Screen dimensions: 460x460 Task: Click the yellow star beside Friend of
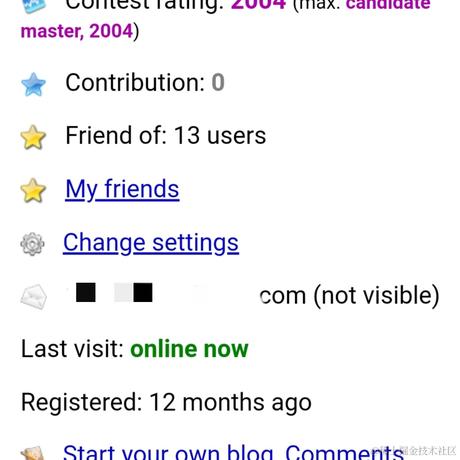coord(33,137)
